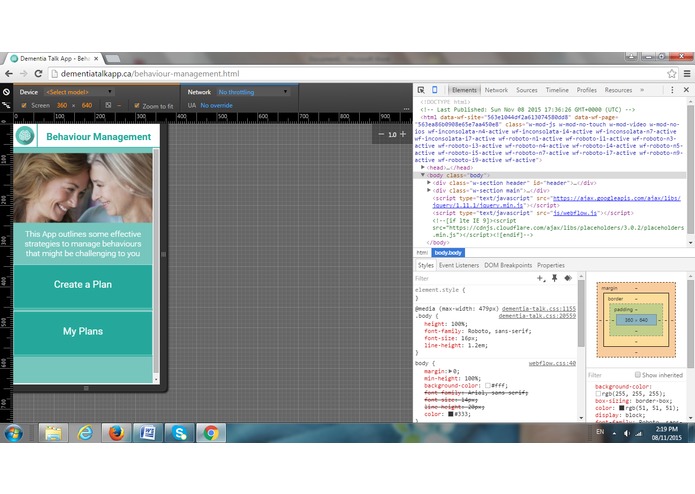Click the inspect element picker icon
695x494 pixels.
[421, 90]
